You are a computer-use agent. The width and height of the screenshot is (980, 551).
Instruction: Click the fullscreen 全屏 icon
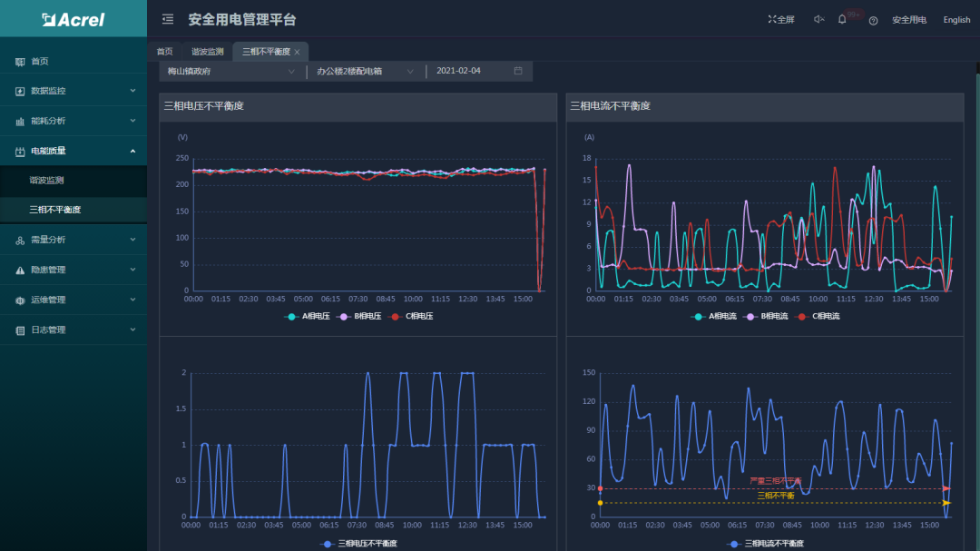[780, 19]
